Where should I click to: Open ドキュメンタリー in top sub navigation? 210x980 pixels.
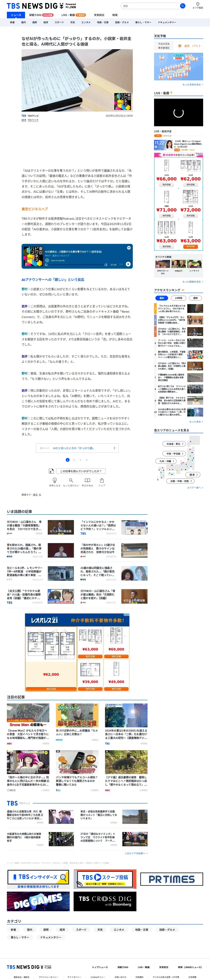point(167,22)
